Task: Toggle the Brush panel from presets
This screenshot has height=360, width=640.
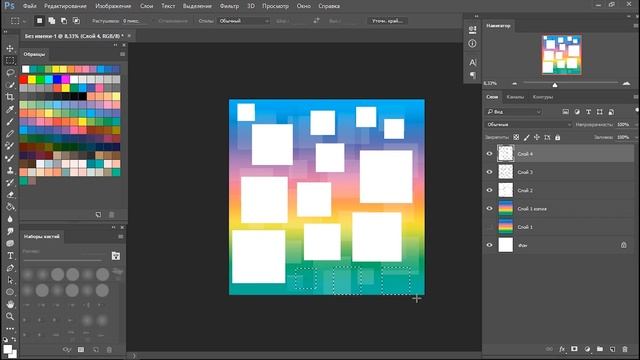Action: coord(116,256)
